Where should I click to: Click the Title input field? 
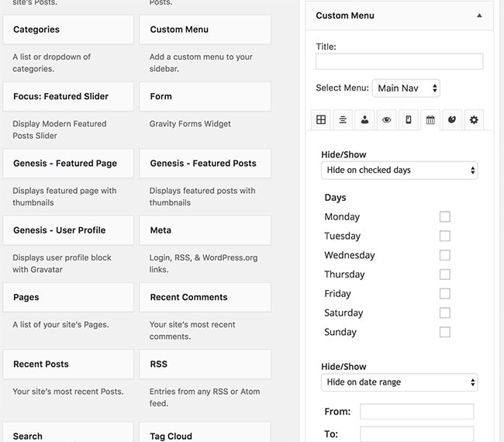click(x=399, y=61)
